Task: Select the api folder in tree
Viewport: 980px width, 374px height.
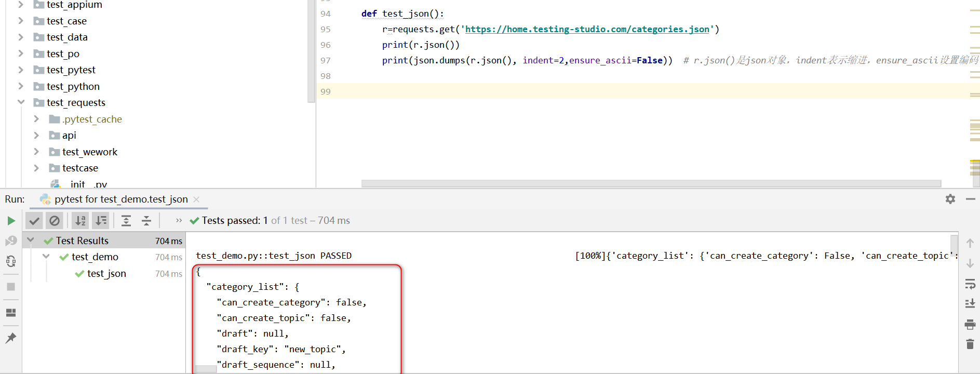Action: (x=69, y=136)
